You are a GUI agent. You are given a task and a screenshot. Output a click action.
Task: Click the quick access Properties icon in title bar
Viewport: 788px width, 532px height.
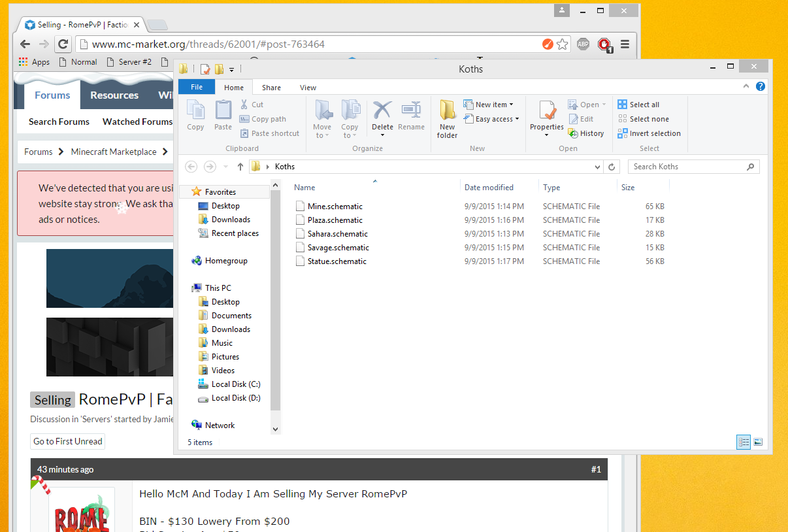pyautogui.click(x=205, y=69)
